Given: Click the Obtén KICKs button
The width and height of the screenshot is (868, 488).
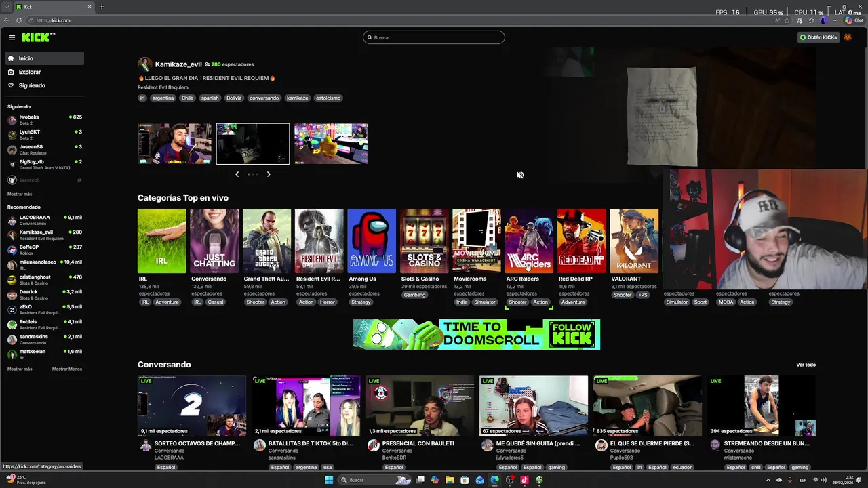Looking at the screenshot, I should pos(818,37).
